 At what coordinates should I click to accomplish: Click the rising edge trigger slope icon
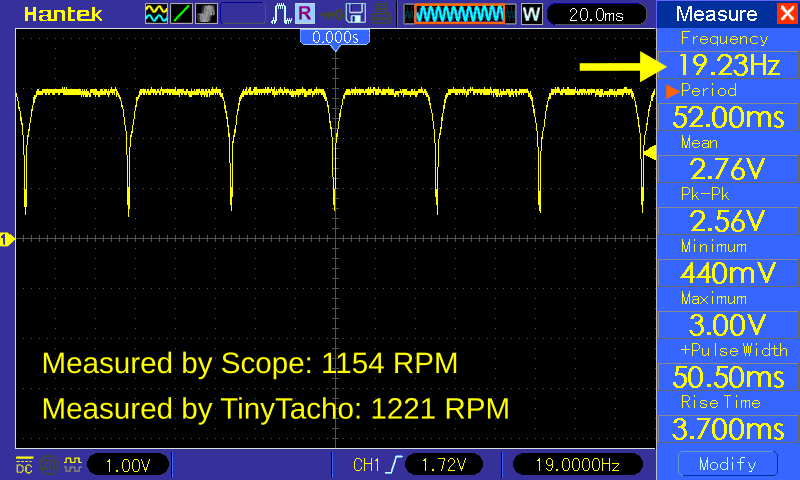tap(394, 465)
